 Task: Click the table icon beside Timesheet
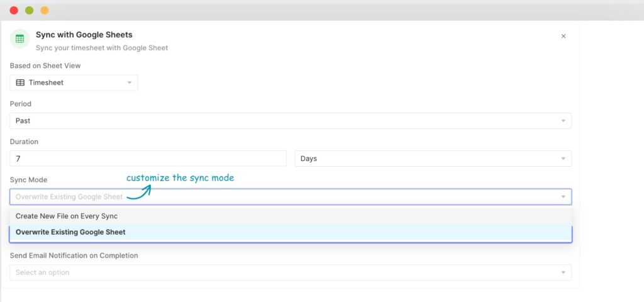click(x=20, y=82)
